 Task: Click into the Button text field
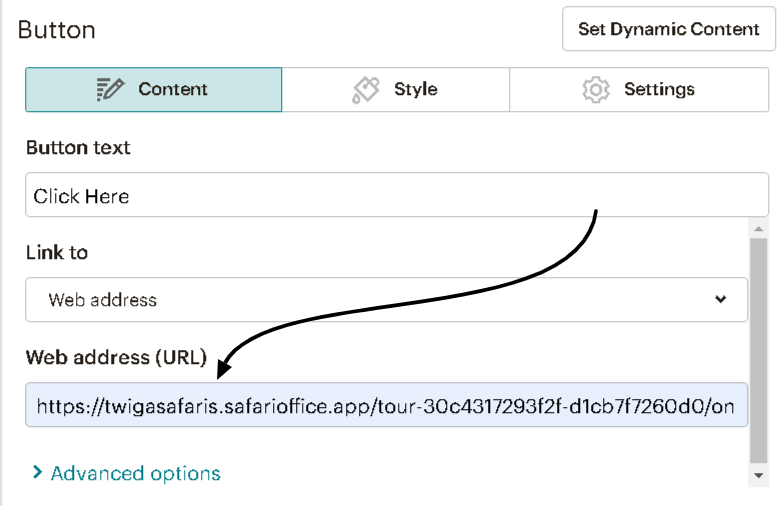385,196
